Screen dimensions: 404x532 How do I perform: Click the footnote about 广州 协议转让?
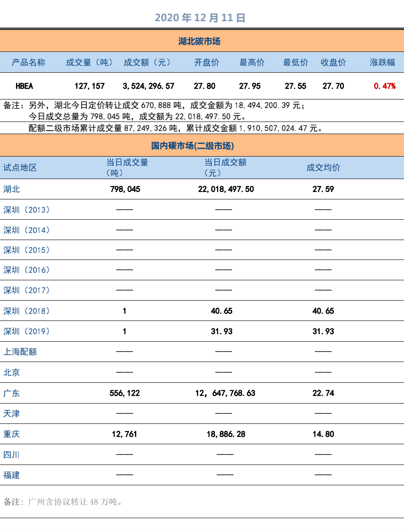pyautogui.click(x=63, y=502)
